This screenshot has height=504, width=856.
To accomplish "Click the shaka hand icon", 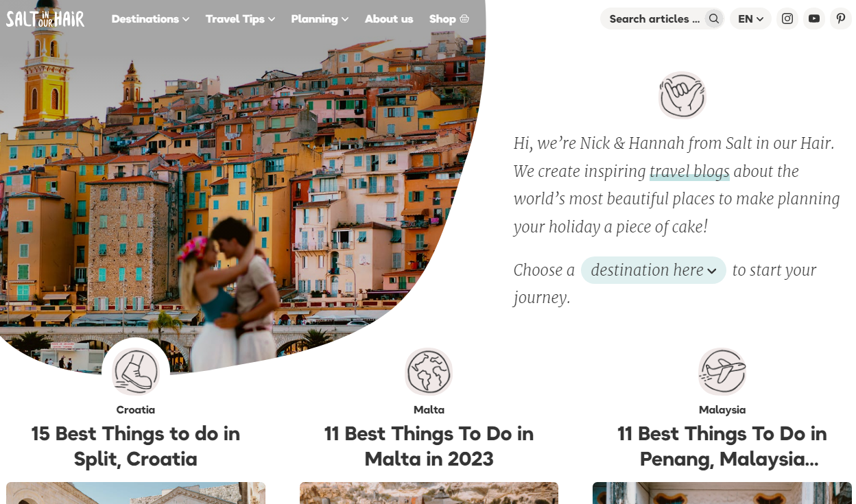I will [x=682, y=95].
